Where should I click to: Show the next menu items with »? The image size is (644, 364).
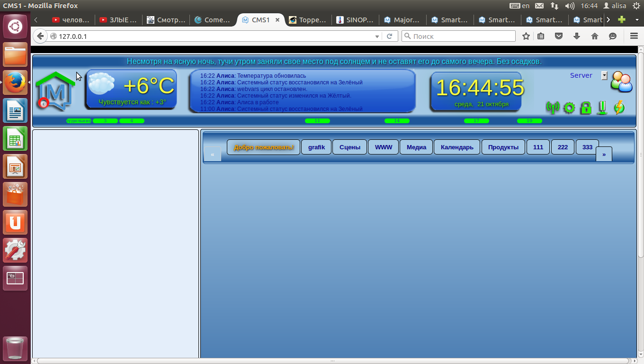click(604, 154)
